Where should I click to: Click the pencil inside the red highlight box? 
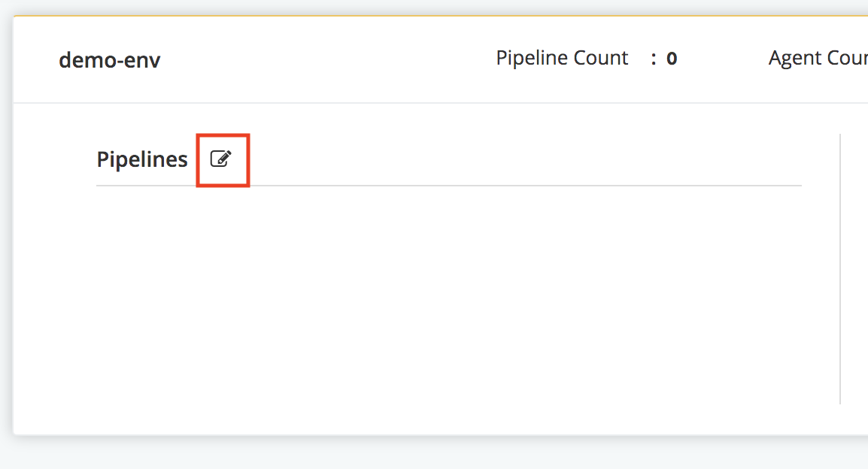221,159
